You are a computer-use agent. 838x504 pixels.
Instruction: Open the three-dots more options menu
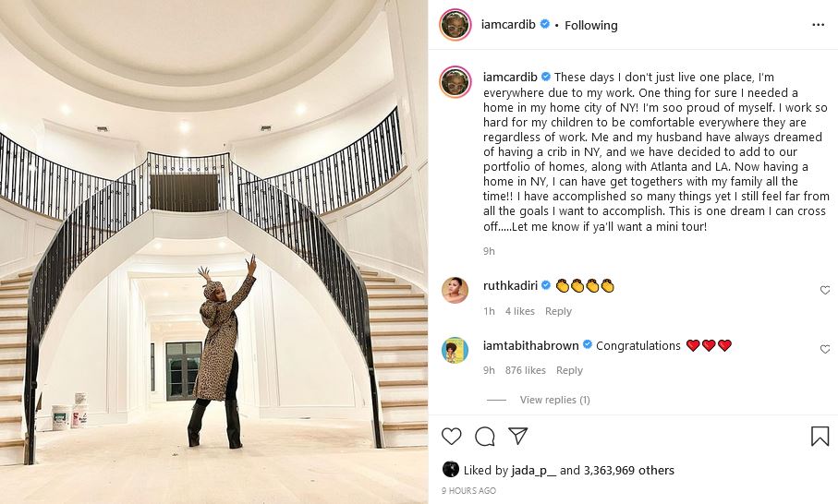[819, 25]
